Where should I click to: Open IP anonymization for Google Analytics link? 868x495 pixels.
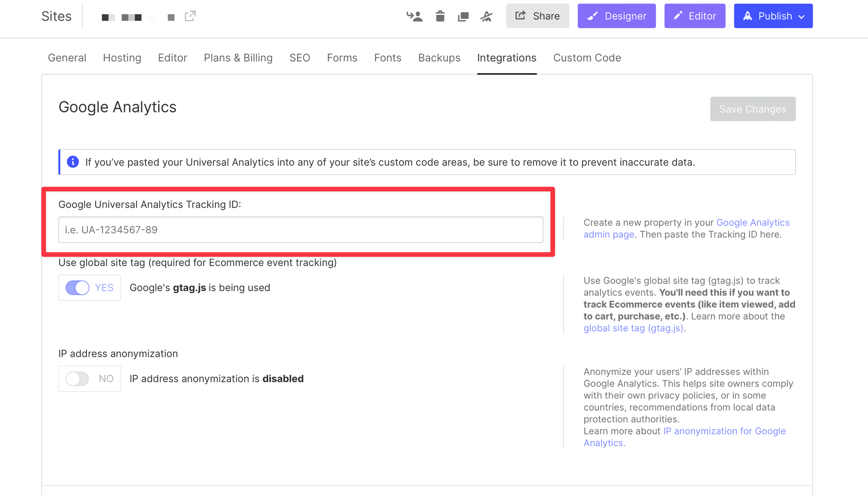[x=724, y=431]
